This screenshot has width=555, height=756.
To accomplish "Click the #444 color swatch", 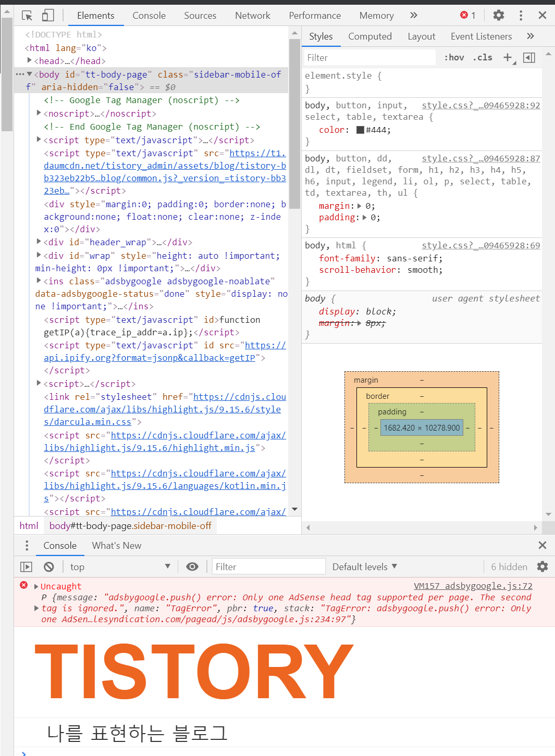I will pos(360,130).
